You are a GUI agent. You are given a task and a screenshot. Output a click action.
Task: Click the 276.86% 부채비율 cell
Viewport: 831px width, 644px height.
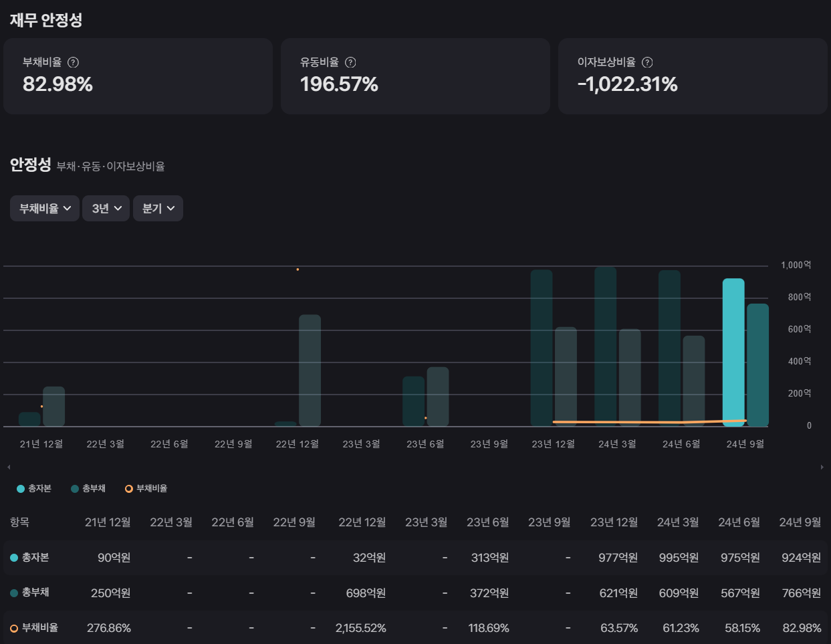point(109,629)
